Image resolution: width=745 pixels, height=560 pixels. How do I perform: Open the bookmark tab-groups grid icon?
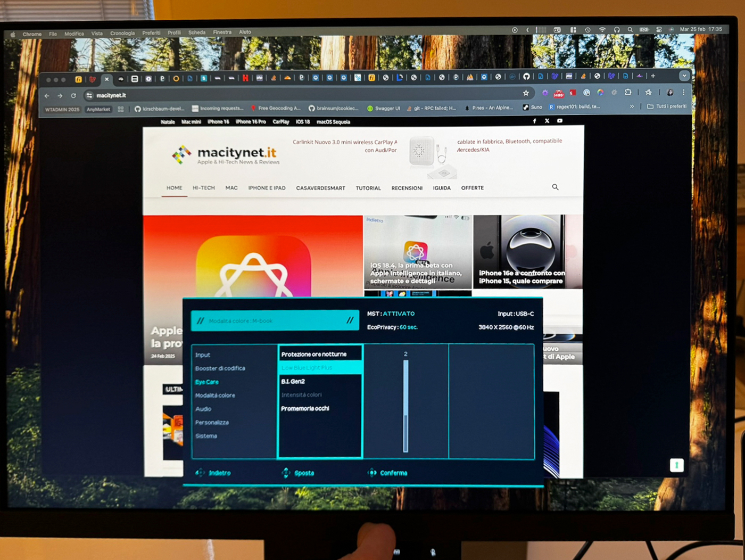(x=121, y=109)
